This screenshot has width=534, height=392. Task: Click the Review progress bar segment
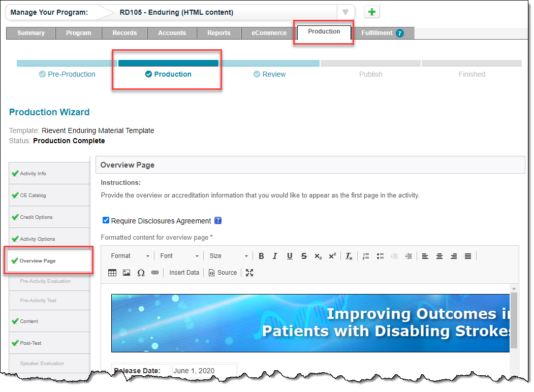269,63
